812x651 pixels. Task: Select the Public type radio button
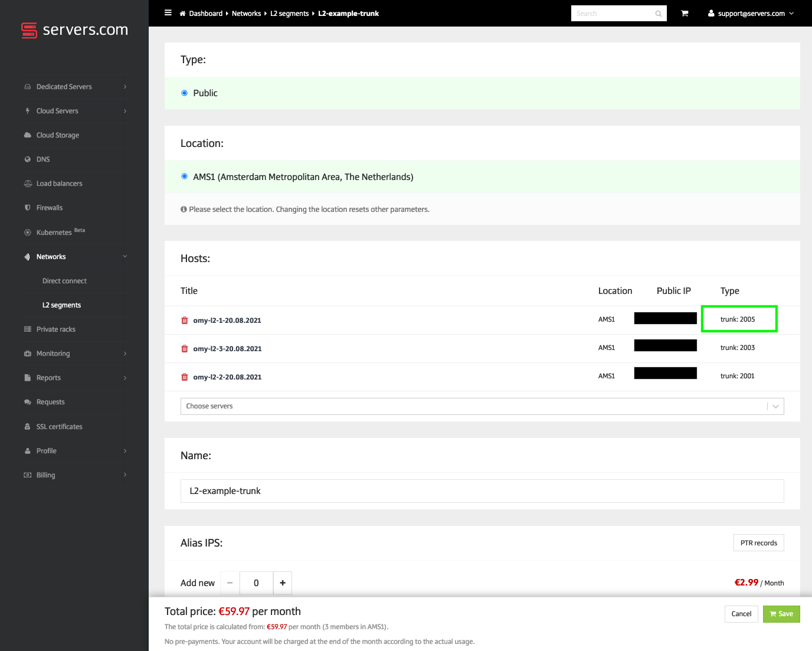[x=185, y=93]
